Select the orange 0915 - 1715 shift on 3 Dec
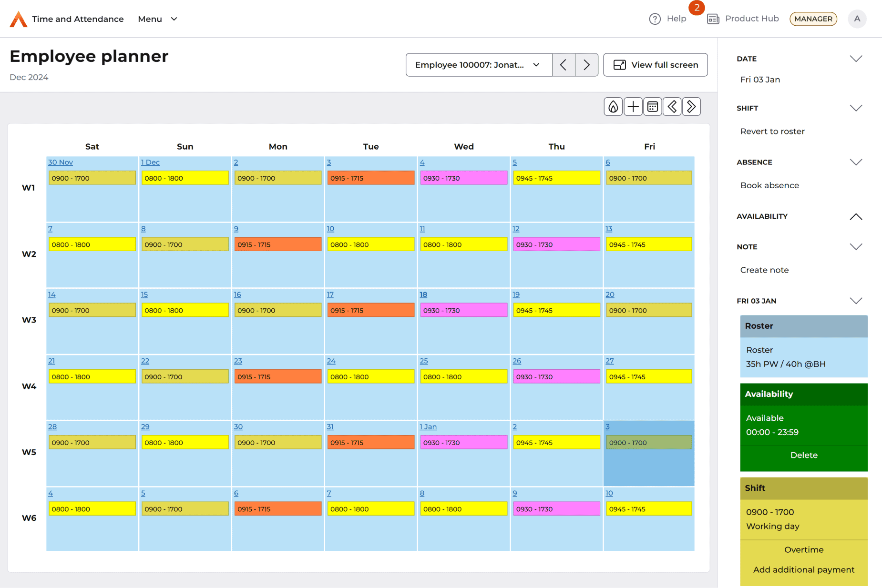The height and width of the screenshot is (588, 882). pyautogui.click(x=370, y=178)
